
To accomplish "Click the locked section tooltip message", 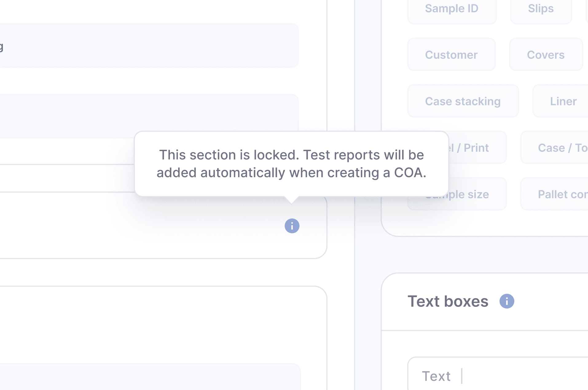I will [291, 164].
